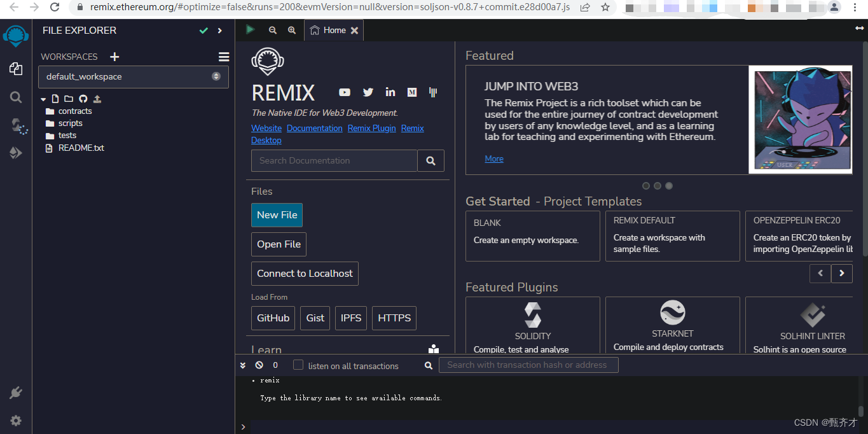Collapse the terminal panel double-chevron

(243, 365)
